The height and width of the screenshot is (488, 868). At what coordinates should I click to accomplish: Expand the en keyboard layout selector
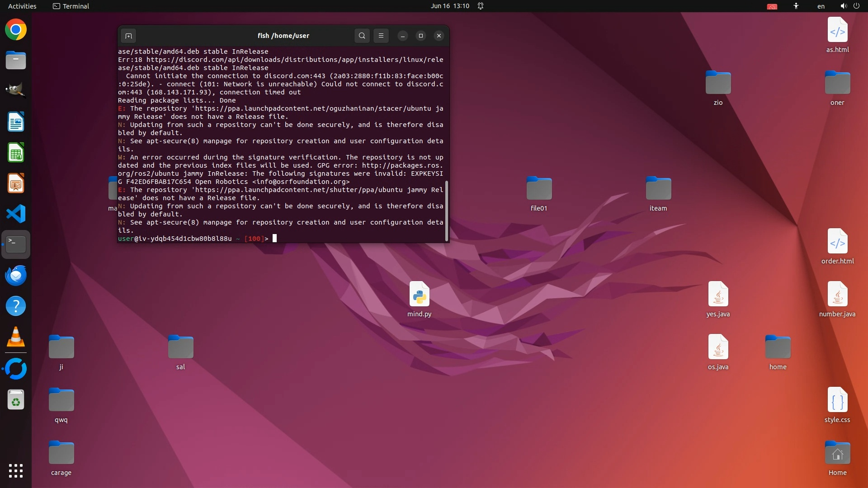coord(821,6)
